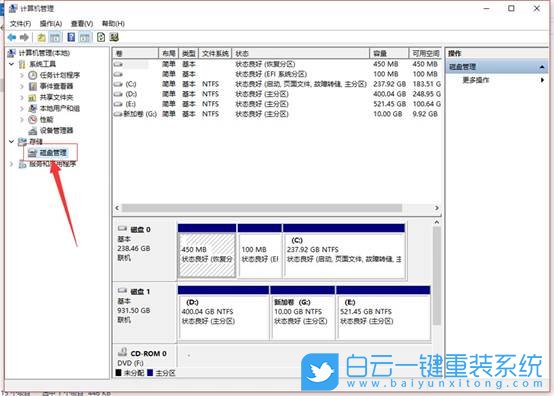Click the last toolbar icon after Refresh

[x=114, y=37]
